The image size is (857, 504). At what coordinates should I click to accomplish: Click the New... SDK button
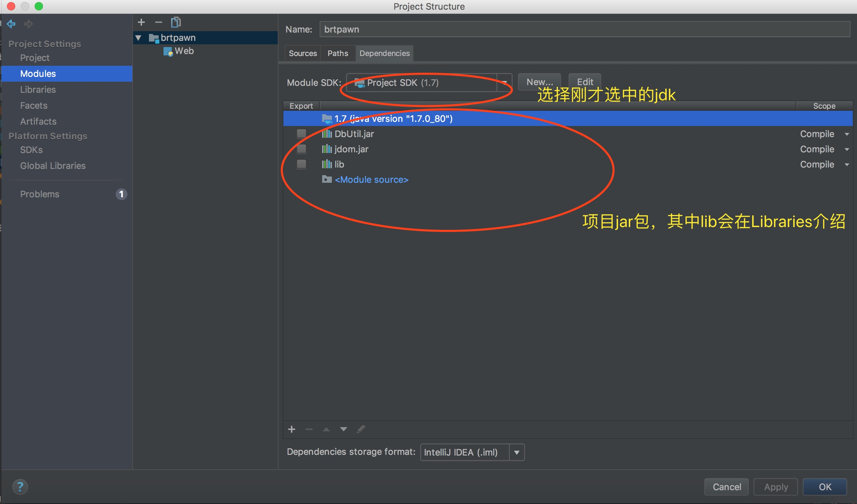[539, 82]
